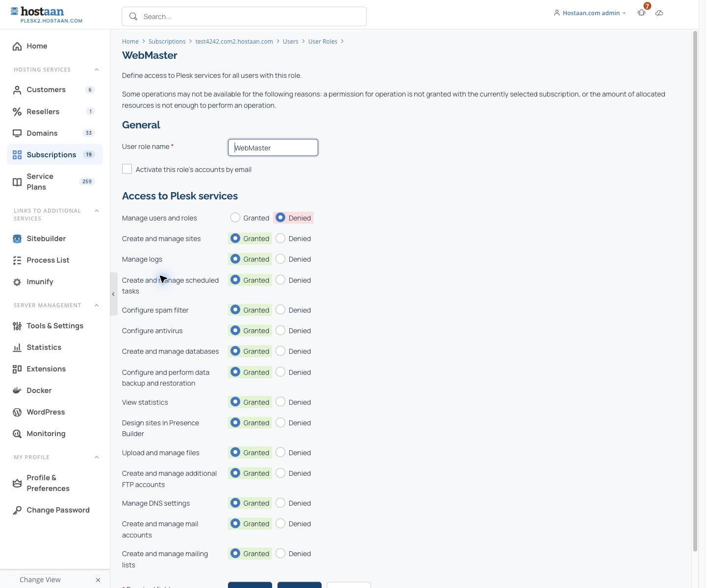Go to Home breadcrumb link
Screen dimensions: 706x588
click(130, 42)
